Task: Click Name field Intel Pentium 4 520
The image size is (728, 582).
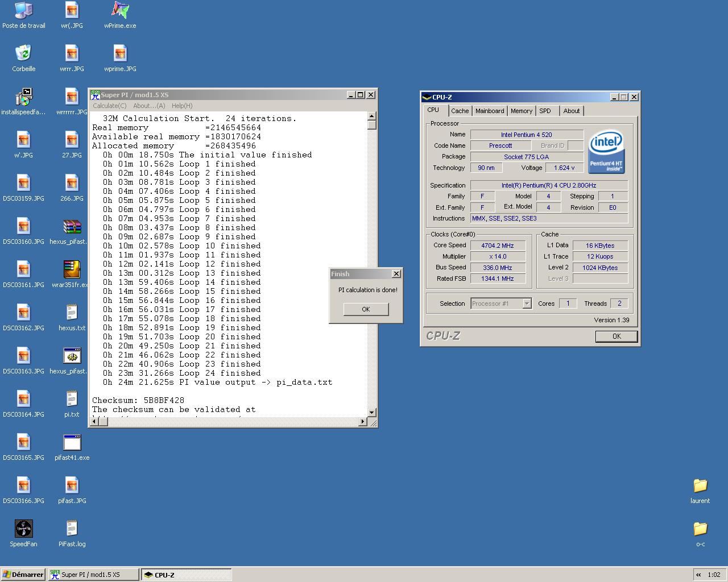Action: (x=527, y=135)
